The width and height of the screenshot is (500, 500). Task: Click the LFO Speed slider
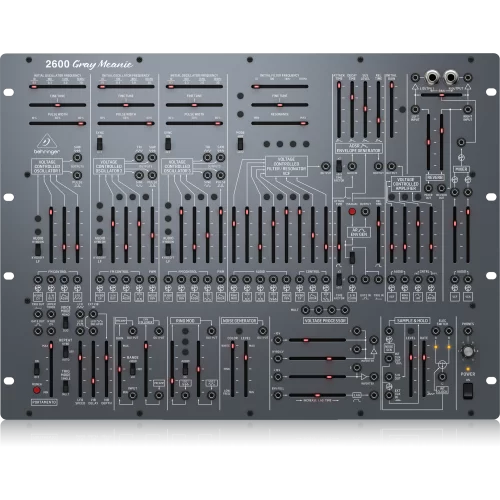pyautogui.click(x=80, y=369)
